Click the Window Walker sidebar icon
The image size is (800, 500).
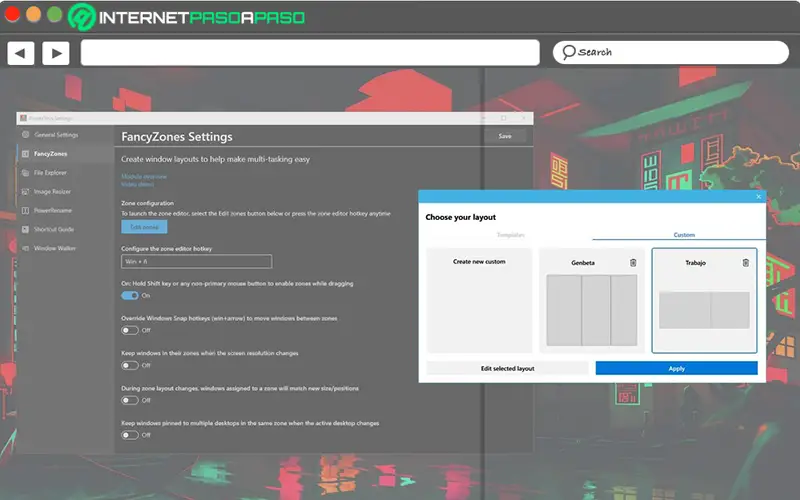pos(26,248)
